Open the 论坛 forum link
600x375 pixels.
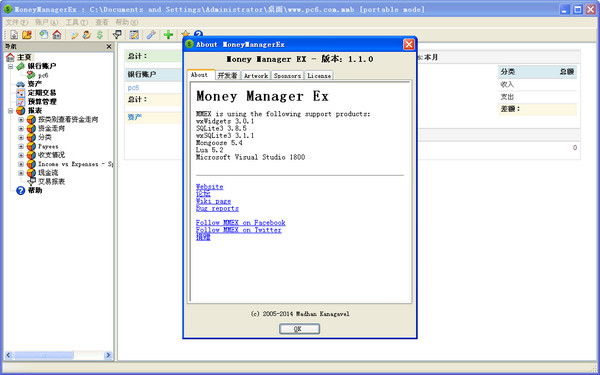[203, 194]
